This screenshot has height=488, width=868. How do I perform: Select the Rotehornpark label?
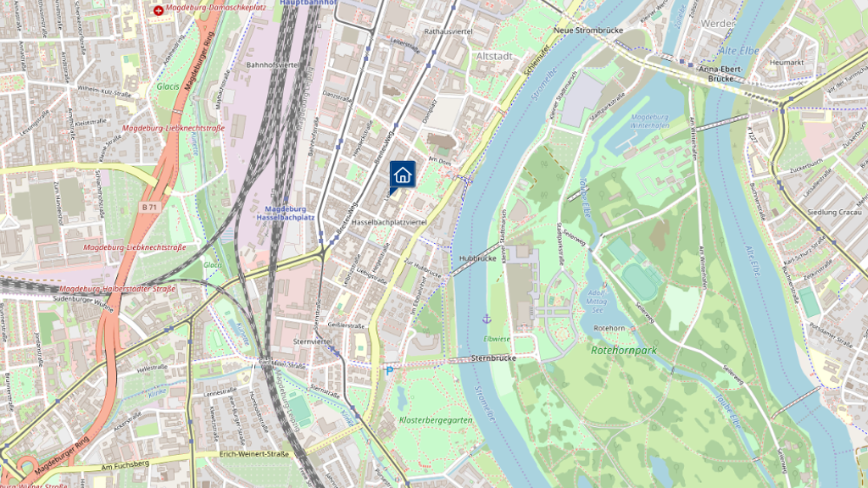tap(624, 350)
